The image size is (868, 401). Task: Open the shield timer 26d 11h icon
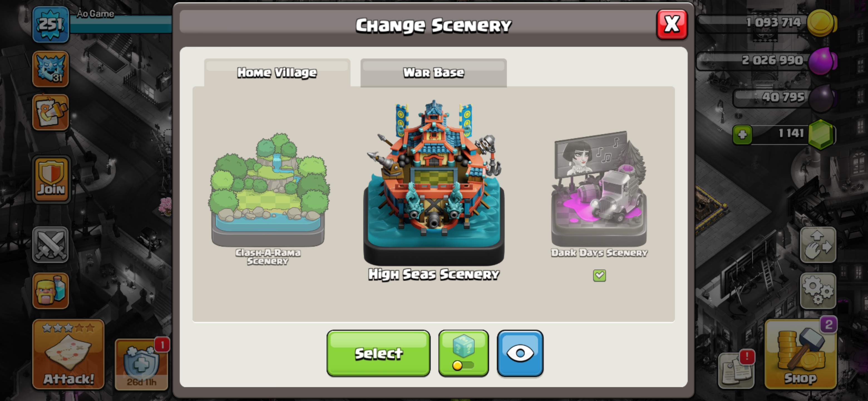142,364
